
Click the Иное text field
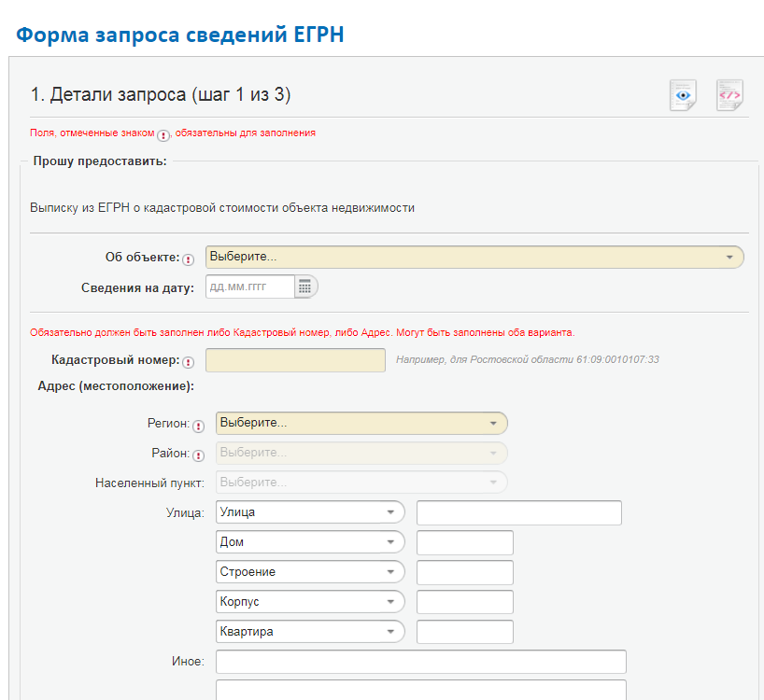(420, 662)
